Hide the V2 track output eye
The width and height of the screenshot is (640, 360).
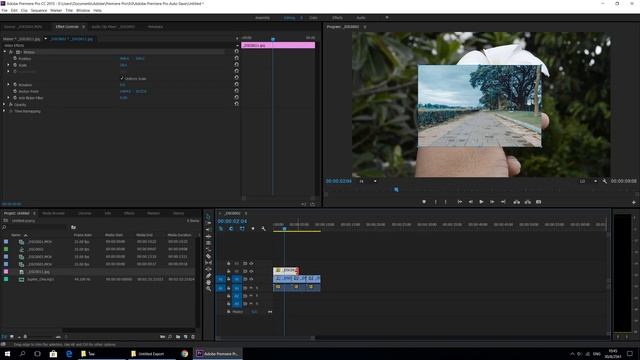click(x=251, y=271)
